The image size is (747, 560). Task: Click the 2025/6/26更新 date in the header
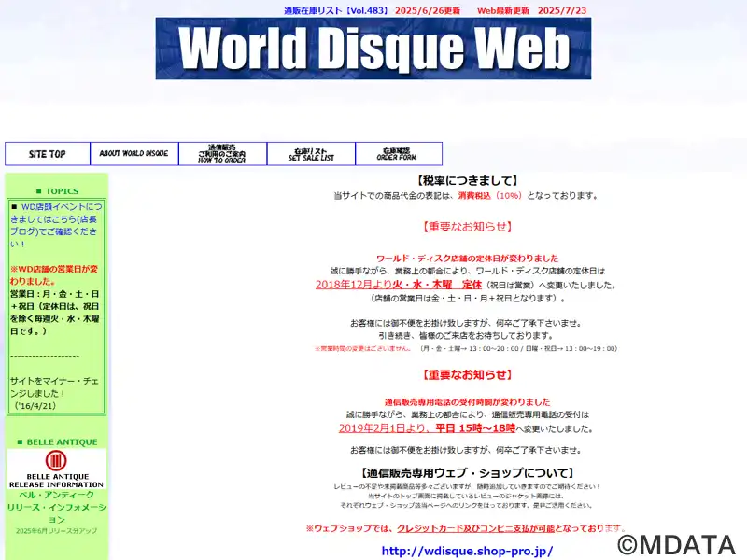point(428,10)
